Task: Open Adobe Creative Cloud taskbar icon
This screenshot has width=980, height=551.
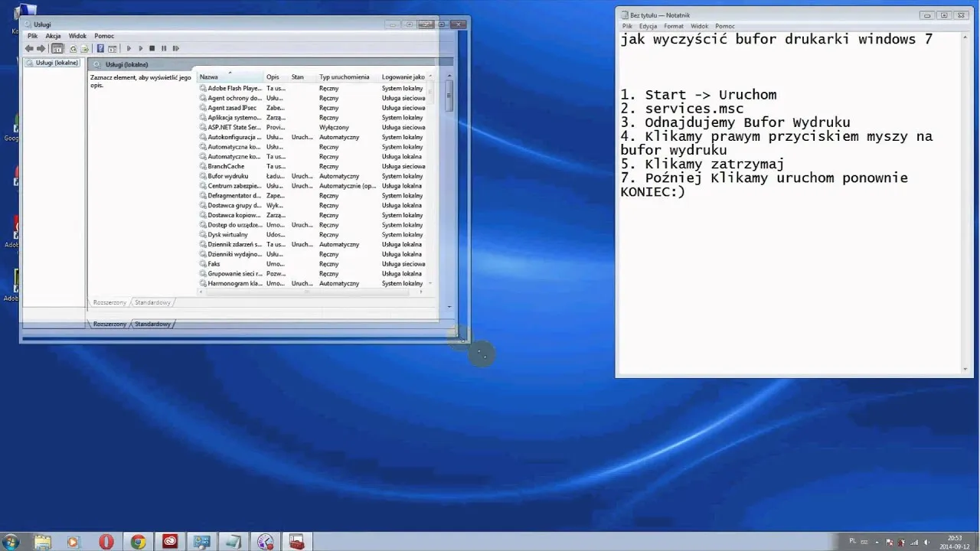Action: (169, 542)
